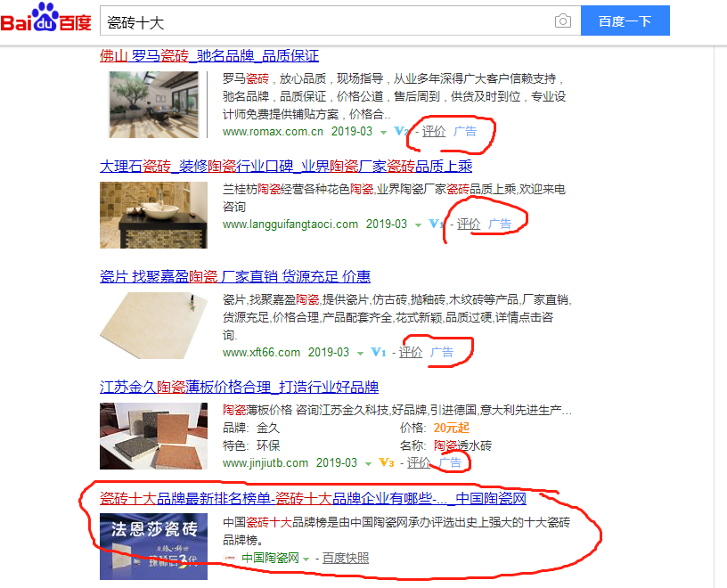727x588 pixels.
Task: Click 百度快照 cached page link
Action: [x=346, y=559]
